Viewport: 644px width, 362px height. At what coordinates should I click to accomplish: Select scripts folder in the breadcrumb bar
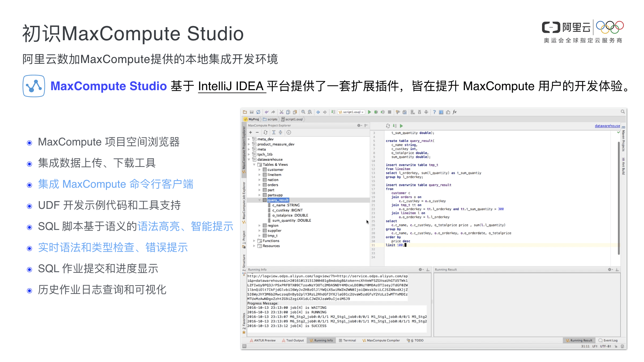click(270, 119)
